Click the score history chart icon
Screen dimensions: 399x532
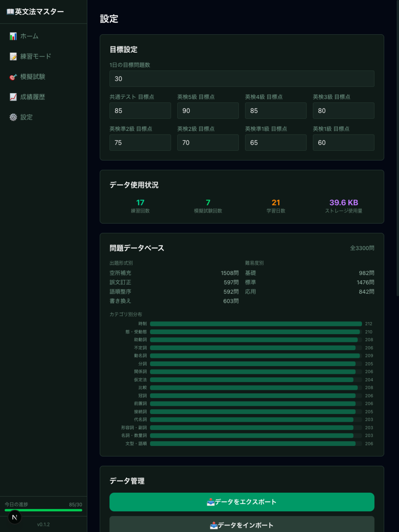13,97
